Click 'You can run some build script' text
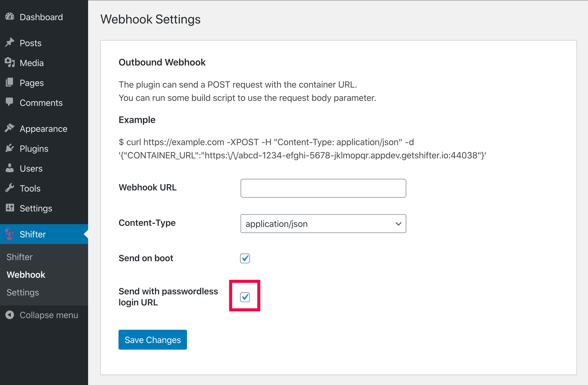Screen dimensions: 588x385 pos(247,98)
